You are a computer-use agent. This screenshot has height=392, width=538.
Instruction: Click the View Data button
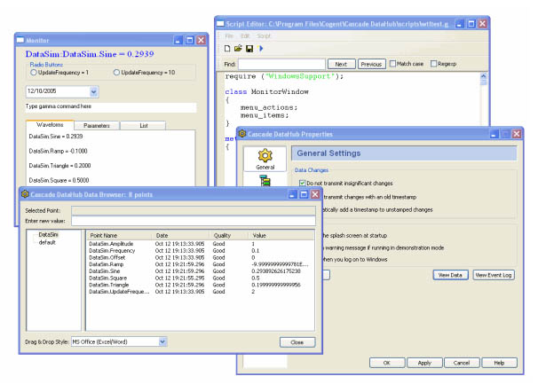pyautogui.click(x=450, y=275)
